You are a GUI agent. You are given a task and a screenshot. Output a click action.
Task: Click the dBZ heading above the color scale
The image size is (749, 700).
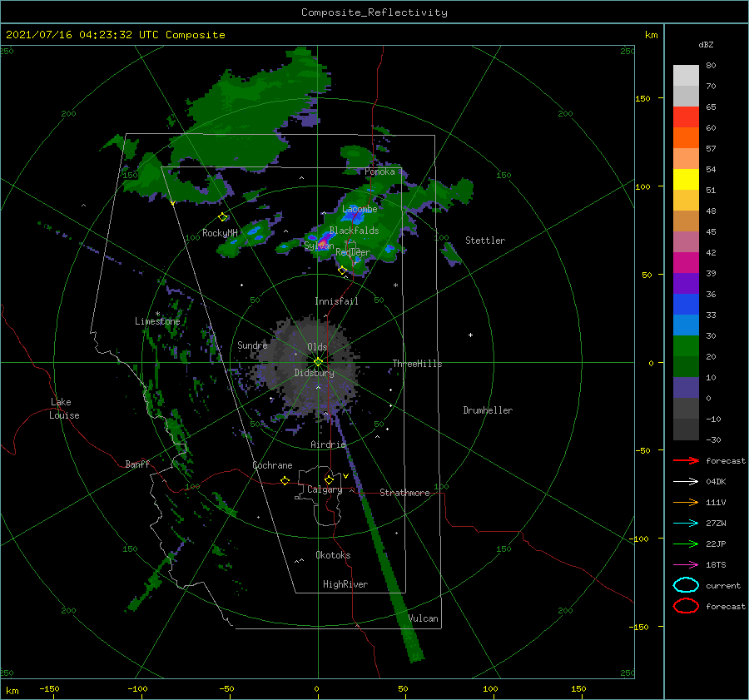706,44
